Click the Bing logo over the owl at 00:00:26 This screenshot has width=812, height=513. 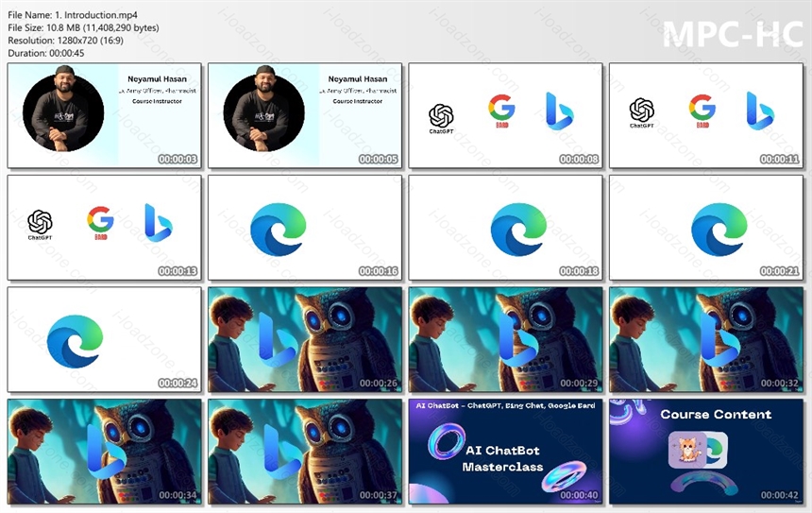click(279, 339)
